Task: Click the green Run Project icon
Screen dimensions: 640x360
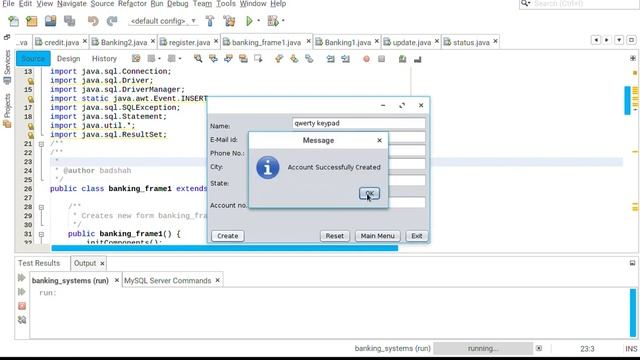Action: coord(249,21)
